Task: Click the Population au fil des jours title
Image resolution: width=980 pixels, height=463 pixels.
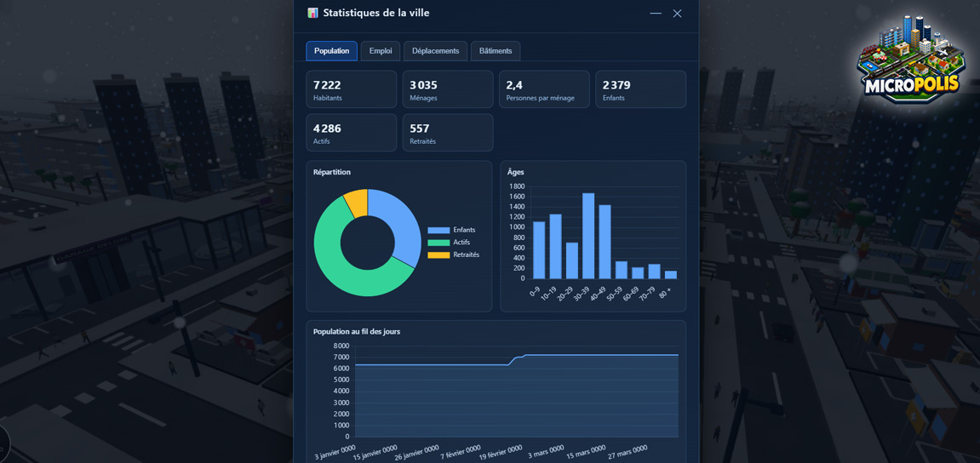Action: click(357, 331)
